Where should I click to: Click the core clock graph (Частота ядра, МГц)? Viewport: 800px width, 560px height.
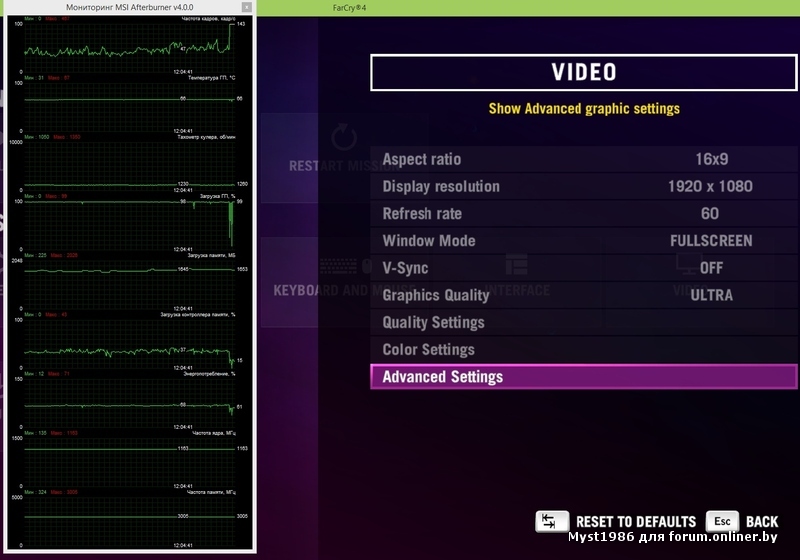(130, 461)
